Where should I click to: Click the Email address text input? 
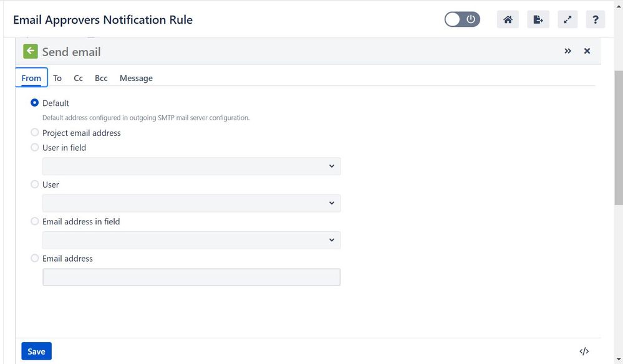click(191, 277)
